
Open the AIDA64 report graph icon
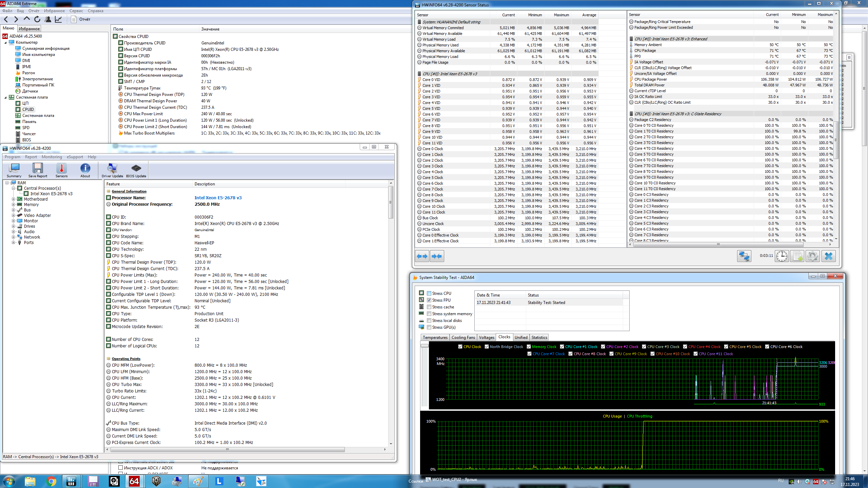[x=58, y=19]
